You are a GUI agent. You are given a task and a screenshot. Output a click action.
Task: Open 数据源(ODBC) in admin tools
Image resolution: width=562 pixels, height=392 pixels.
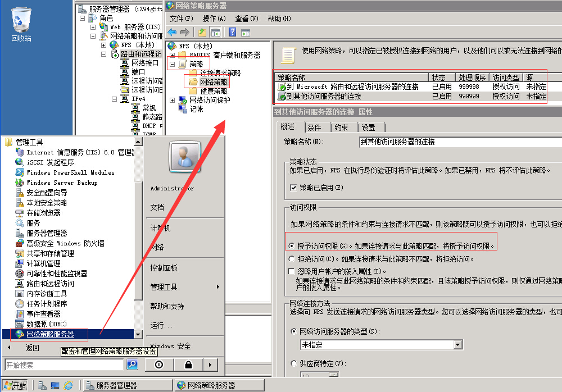coord(41,324)
